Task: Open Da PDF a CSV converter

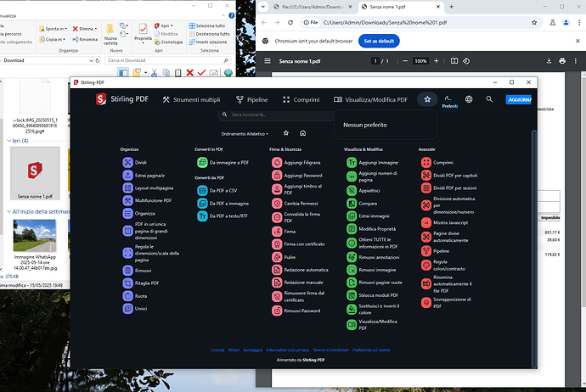Action: (x=217, y=190)
